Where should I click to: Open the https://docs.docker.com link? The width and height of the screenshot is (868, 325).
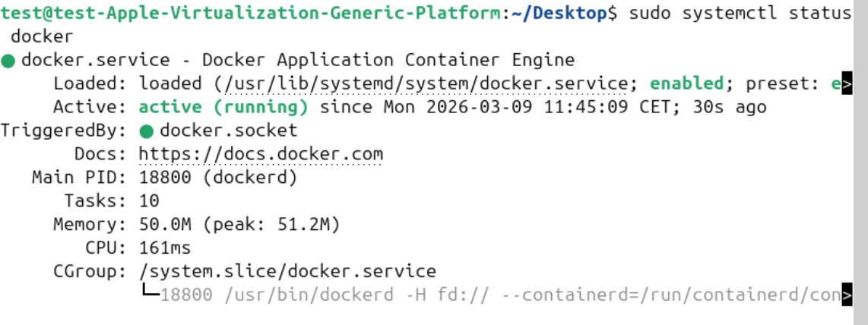(x=261, y=155)
